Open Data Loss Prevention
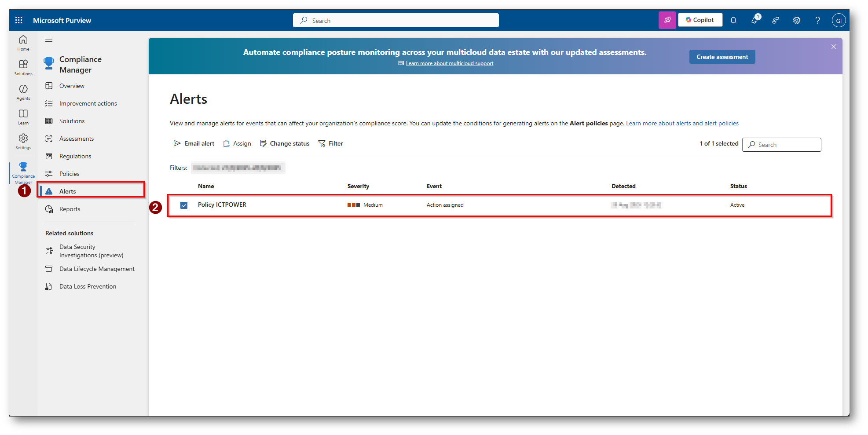The height and width of the screenshot is (435, 868). (88, 286)
